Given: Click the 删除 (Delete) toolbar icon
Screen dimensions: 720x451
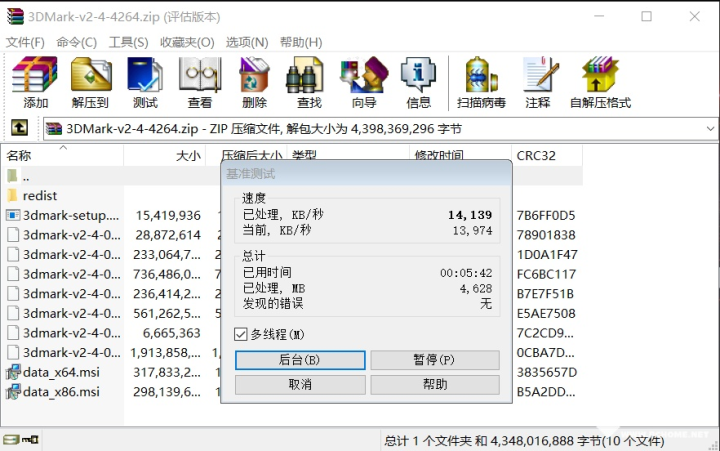Looking at the screenshot, I should [x=254, y=74].
